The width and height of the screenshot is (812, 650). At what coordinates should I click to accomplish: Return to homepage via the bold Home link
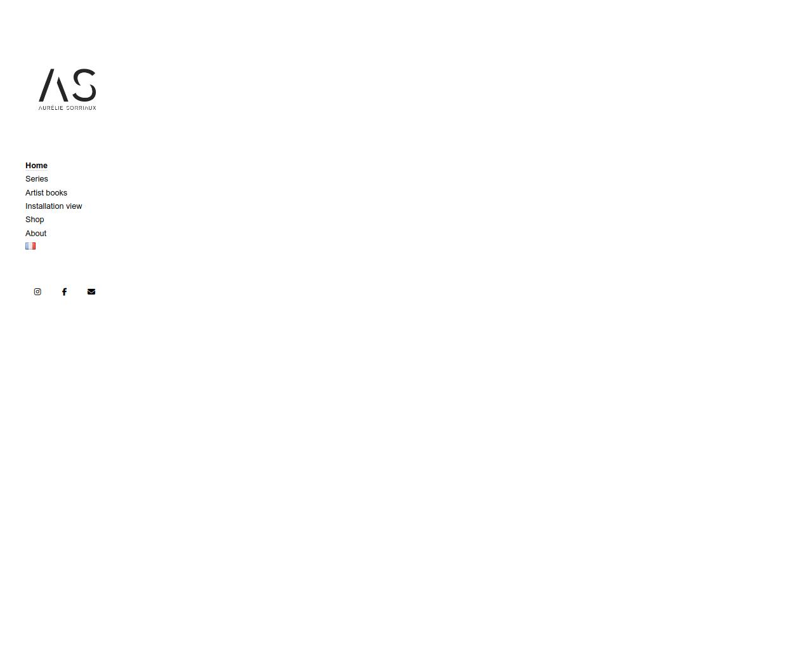coord(36,166)
